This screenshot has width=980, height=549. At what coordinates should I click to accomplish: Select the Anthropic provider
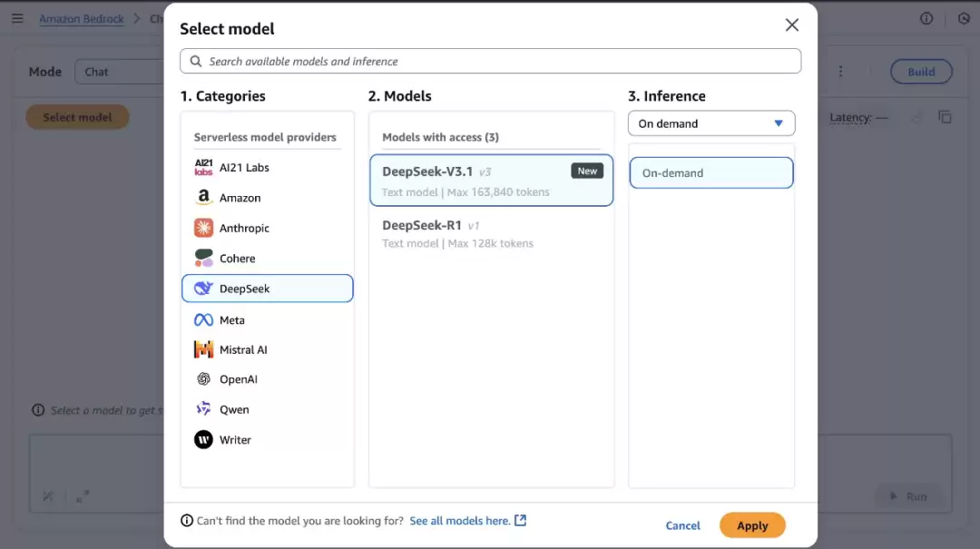click(x=243, y=229)
